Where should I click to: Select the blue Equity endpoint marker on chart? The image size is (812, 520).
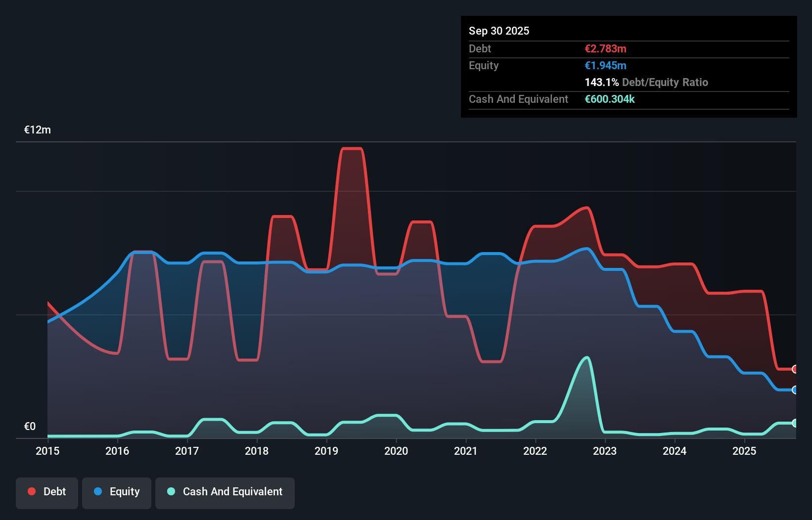pyautogui.click(x=794, y=390)
